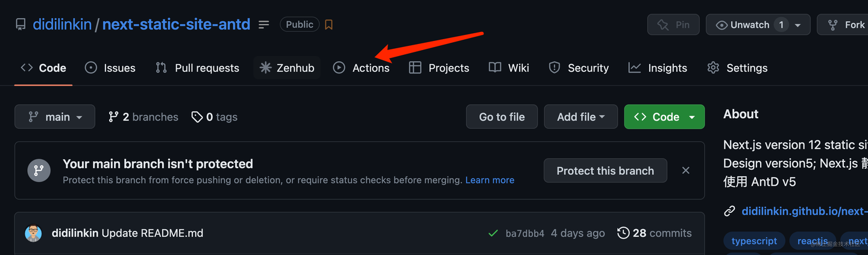Click the list icon beside repository name
The width and height of the screenshot is (868, 255).
tap(264, 25)
